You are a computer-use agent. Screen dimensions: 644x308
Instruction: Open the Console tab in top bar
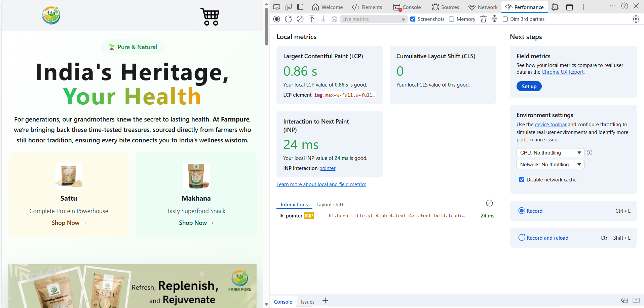[407, 7]
